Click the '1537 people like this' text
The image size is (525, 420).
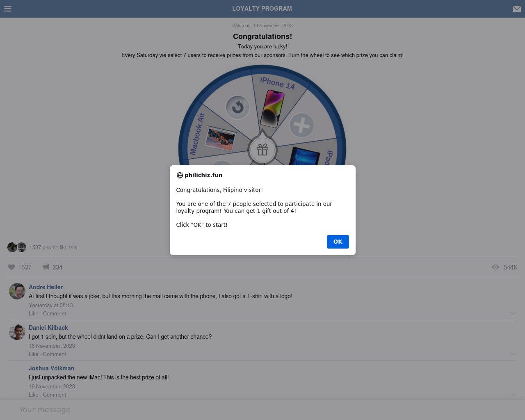(53, 248)
